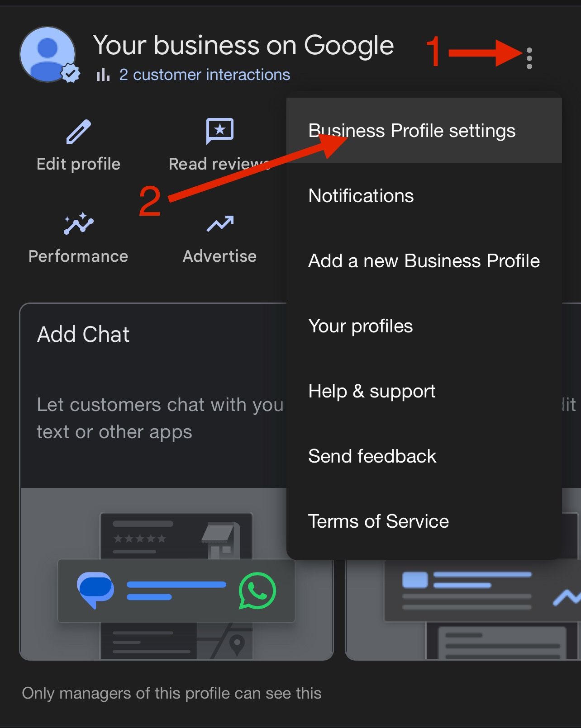The width and height of the screenshot is (581, 728).
Task: Choose Add a new Business Profile
Action: (424, 261)
